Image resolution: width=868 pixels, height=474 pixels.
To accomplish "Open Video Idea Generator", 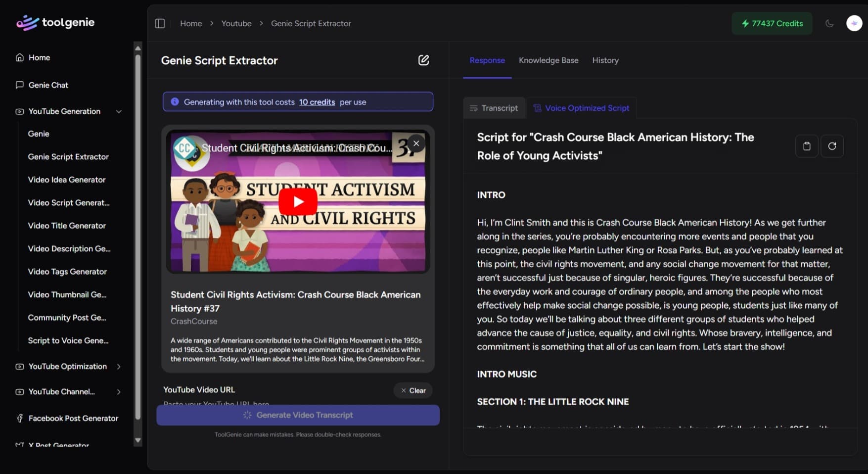I will (67, 180).
